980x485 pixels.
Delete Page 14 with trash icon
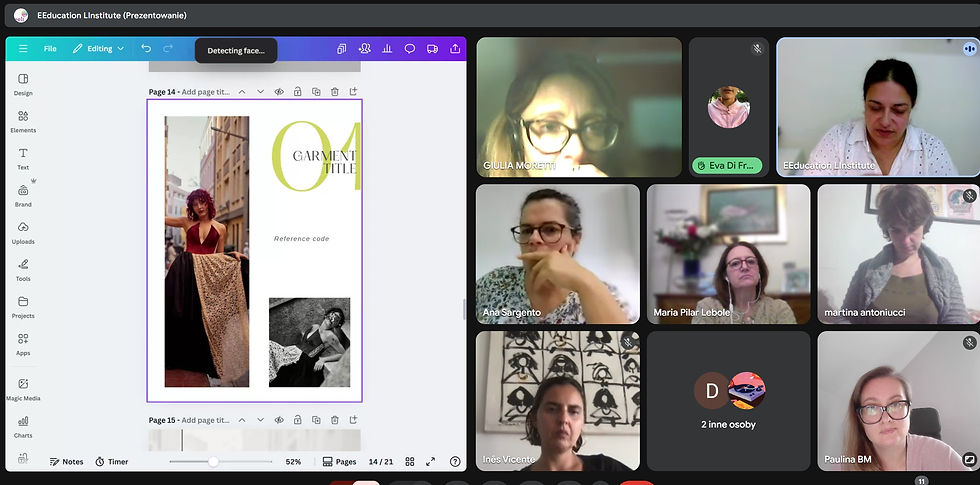pos(335,92)
